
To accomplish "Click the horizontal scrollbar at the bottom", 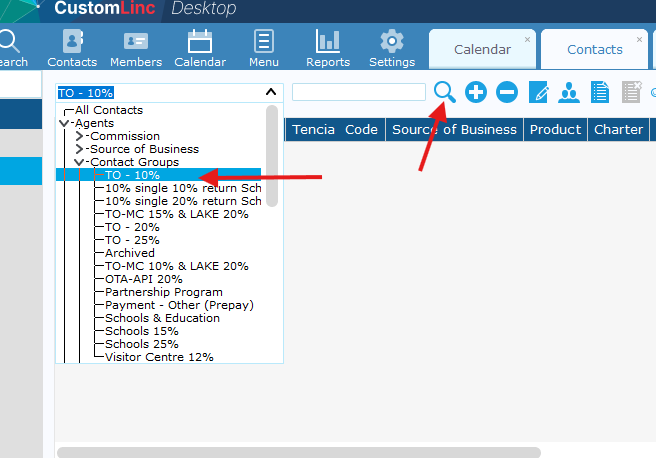I will pyautogui.click(x=298, y=452).
